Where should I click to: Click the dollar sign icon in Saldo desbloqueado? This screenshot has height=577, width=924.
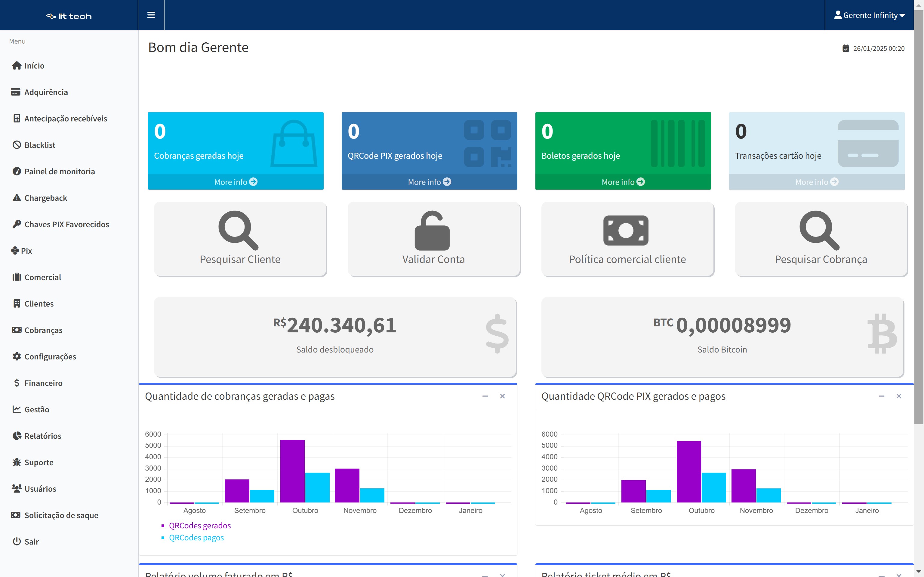click(x=497, y=334)
